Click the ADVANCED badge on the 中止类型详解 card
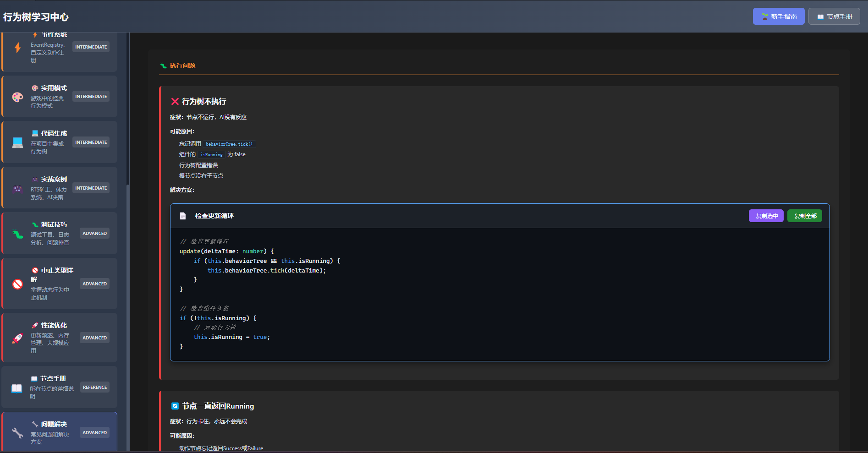This screenshot has width=868, height=453. pos(95,284)
